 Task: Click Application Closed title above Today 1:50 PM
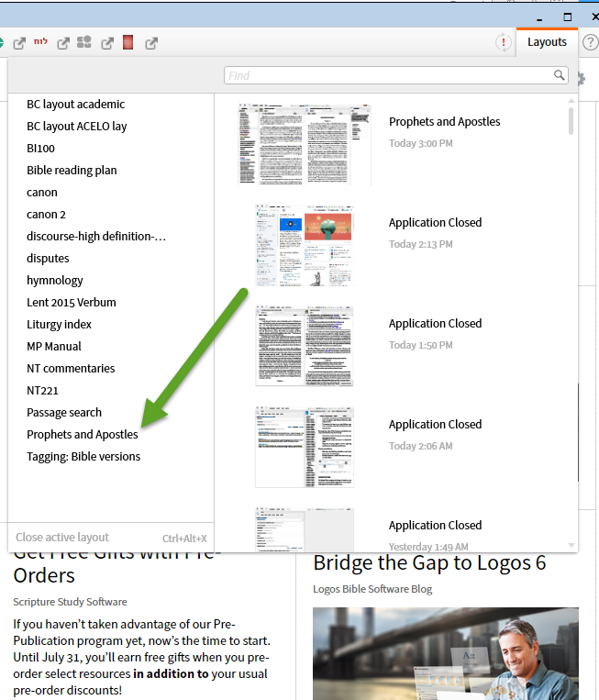tap(435, 324)
